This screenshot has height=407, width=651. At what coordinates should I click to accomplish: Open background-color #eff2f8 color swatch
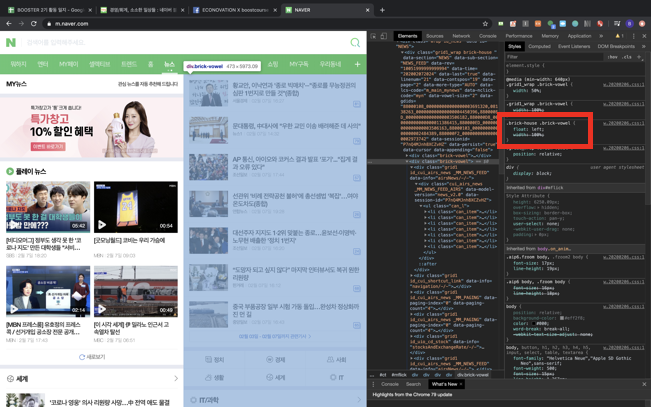pos(562,318)
